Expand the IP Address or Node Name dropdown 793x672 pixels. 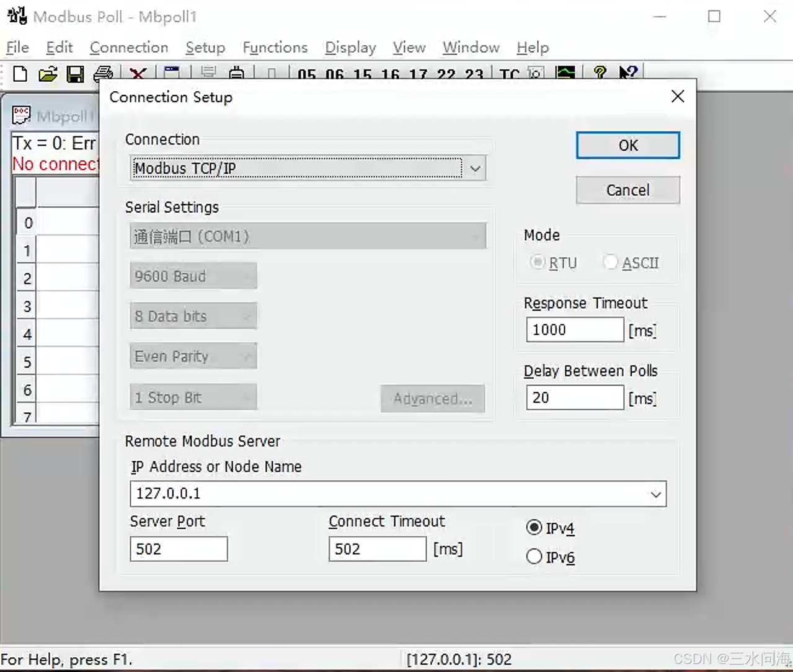[x=656, y=494]
